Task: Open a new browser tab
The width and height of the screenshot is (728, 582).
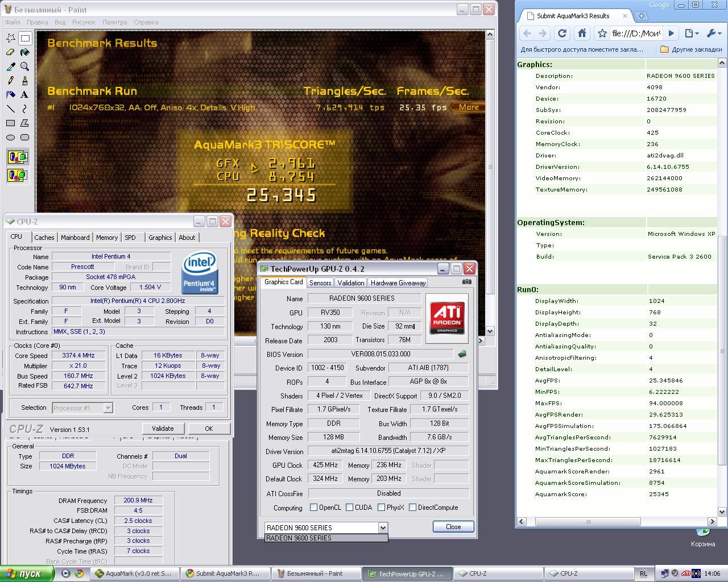Action: coord(642,16)
